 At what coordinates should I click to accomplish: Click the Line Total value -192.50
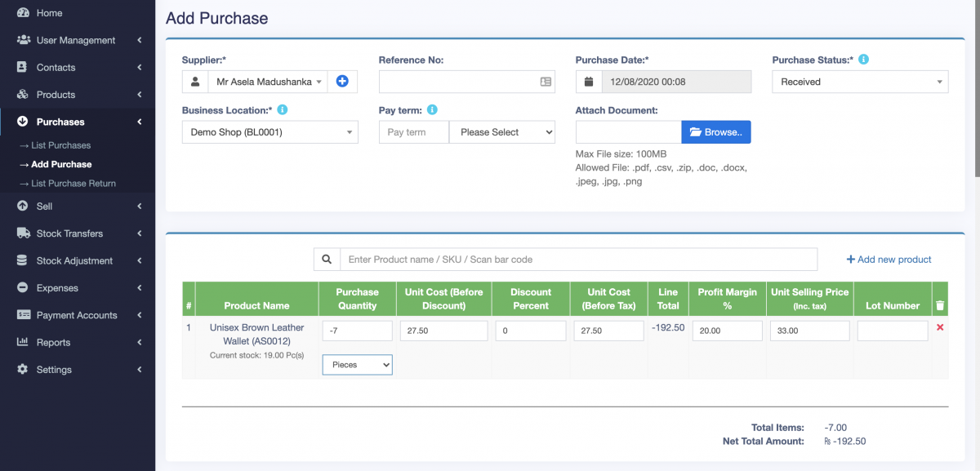pyautogui.click(x=668, y=327)
